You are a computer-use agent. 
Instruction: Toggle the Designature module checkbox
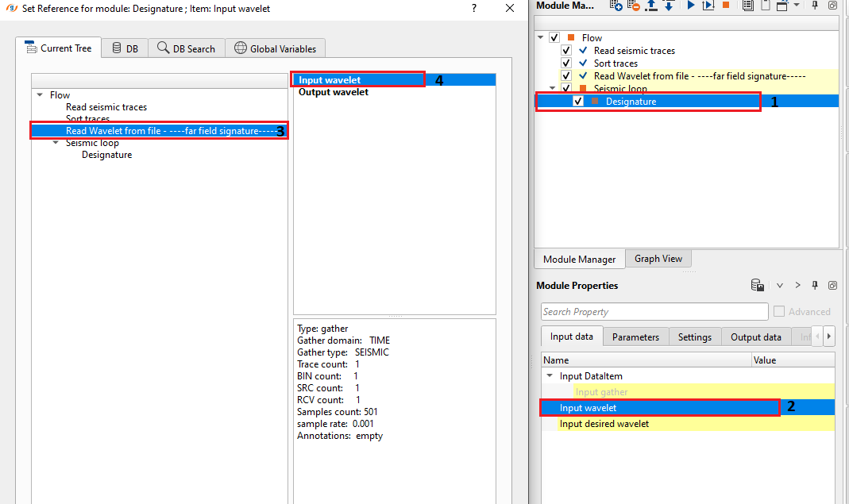point(578,102)
